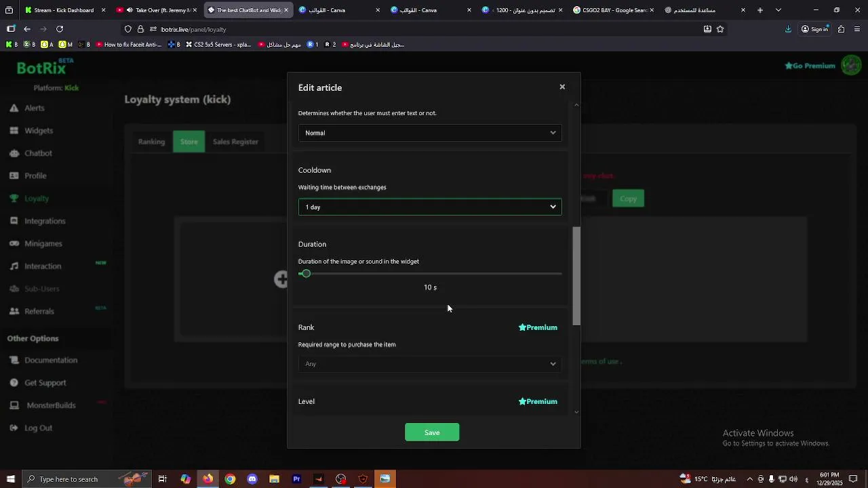Open Referrals people icon

point(14,311)
